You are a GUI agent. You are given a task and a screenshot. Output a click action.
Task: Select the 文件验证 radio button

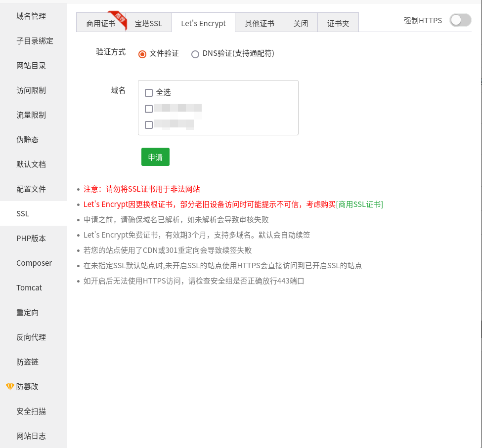142,54
